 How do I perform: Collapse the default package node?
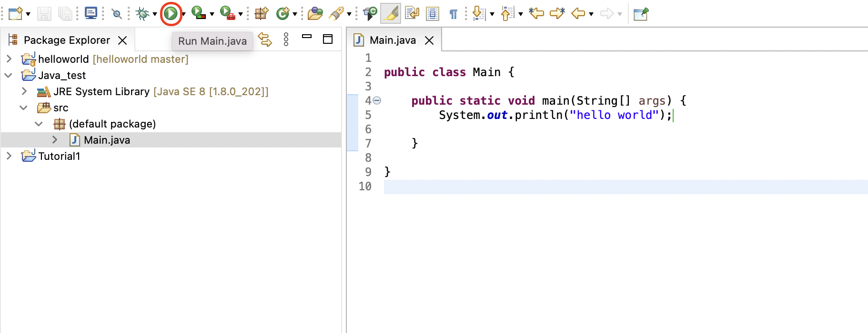click(39, 124)
